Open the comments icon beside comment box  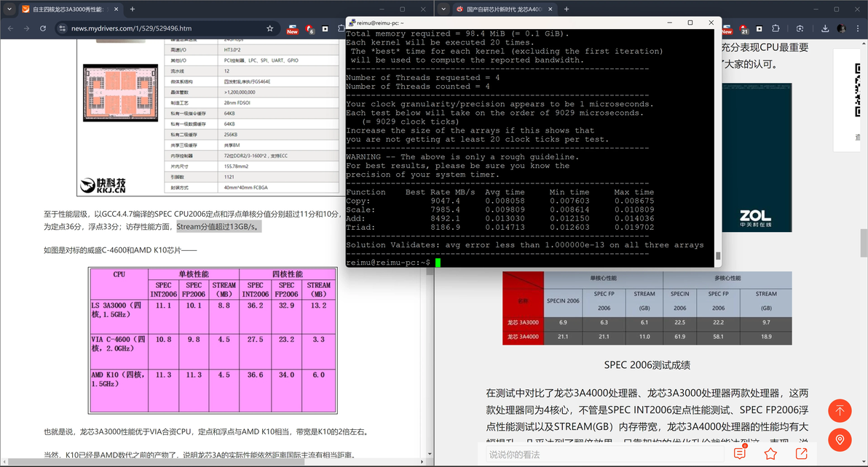(x=740, y=453)
